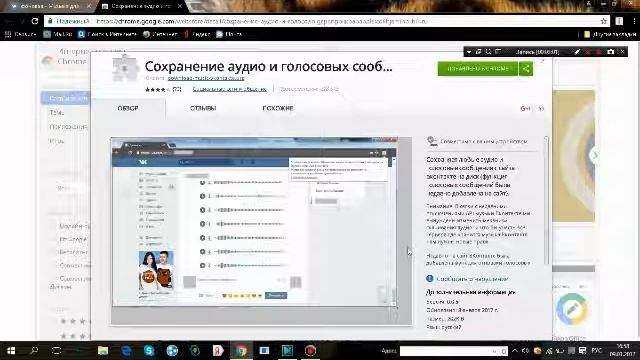Close the extension details overlay
This screenshot has height=360, width=640.
[x=543, y=60]
